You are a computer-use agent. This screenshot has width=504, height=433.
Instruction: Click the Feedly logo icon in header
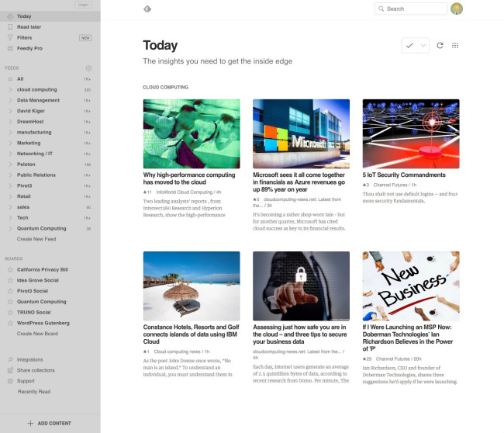click(x=147, y=9)
